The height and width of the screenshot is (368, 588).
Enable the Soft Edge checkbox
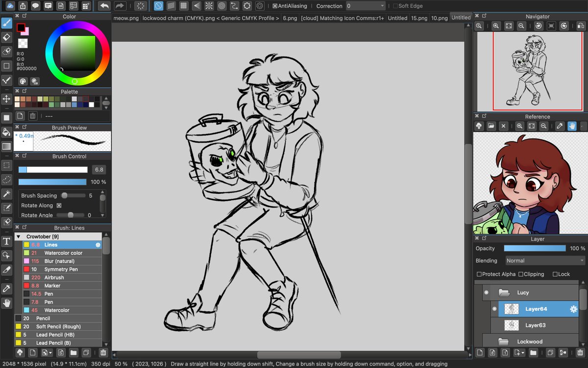coord(395,6)
